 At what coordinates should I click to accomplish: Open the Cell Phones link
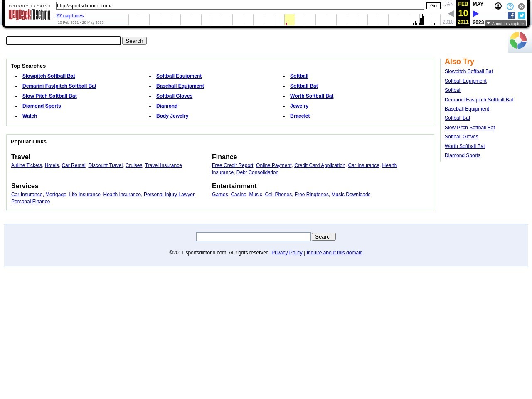[278, 195]
